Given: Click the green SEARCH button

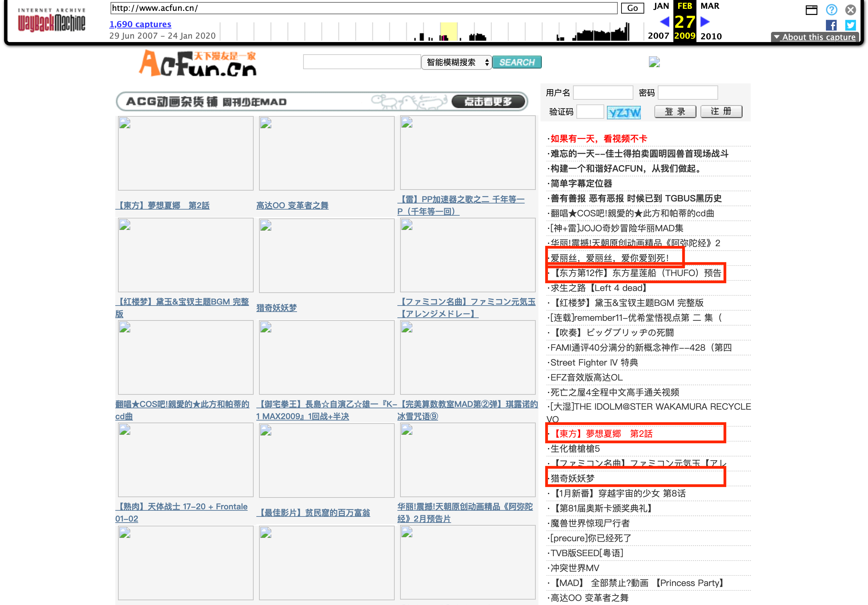Looking at the screenshot, I should tap(517, 62).
